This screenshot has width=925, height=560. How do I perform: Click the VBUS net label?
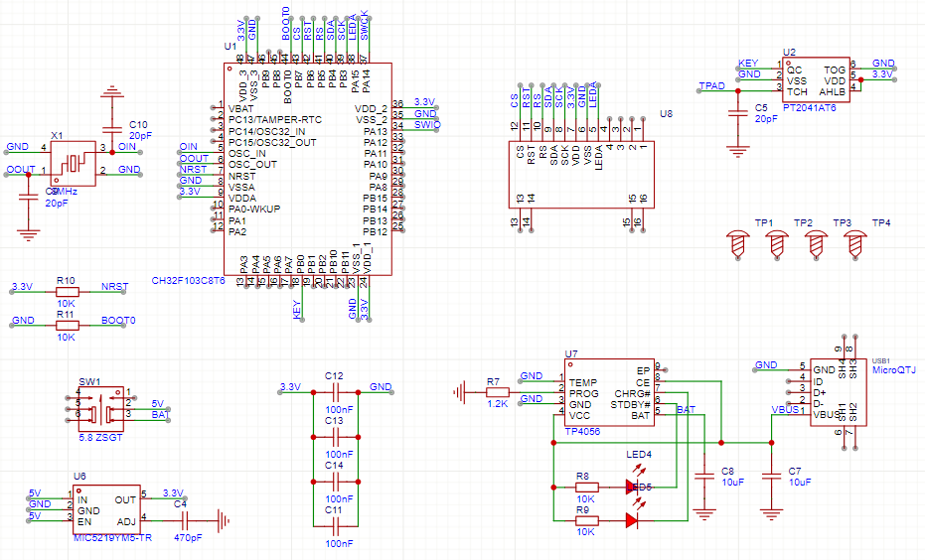pos(785,409)
